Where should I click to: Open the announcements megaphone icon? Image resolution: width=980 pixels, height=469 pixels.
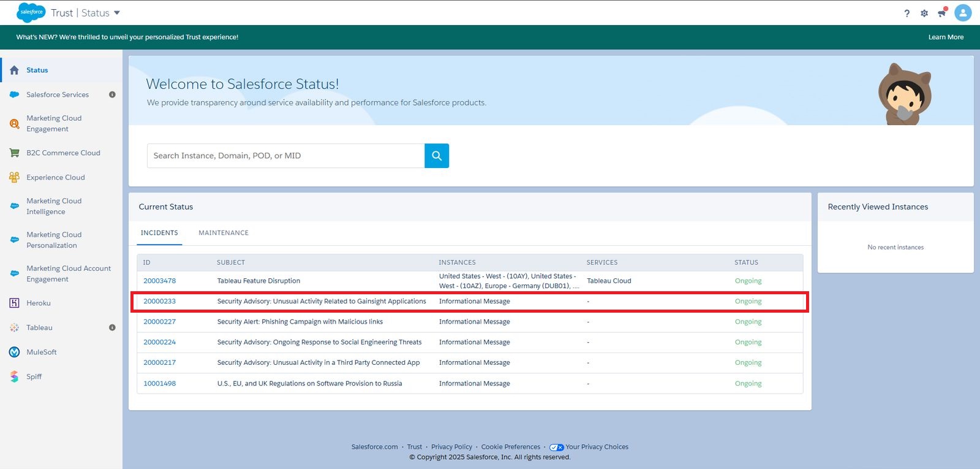942,13
